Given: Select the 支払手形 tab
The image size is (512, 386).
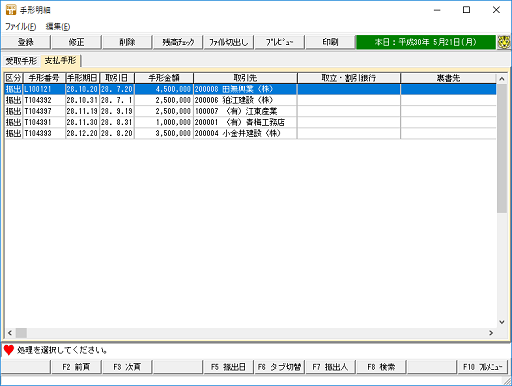Looking at the screenshot, I should [60, 60].
